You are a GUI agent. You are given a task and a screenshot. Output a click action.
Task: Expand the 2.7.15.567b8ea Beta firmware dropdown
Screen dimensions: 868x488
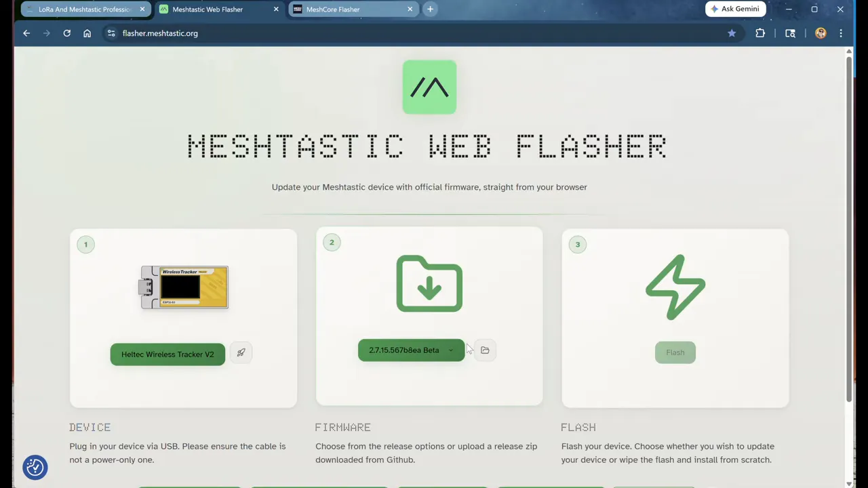coord(411,350)
